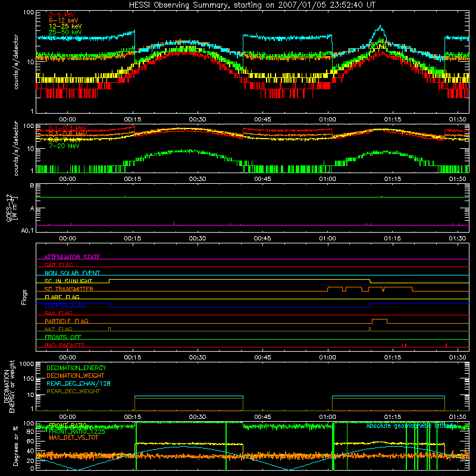Click the 0.8-7 MeV legend label

[65, 140]
